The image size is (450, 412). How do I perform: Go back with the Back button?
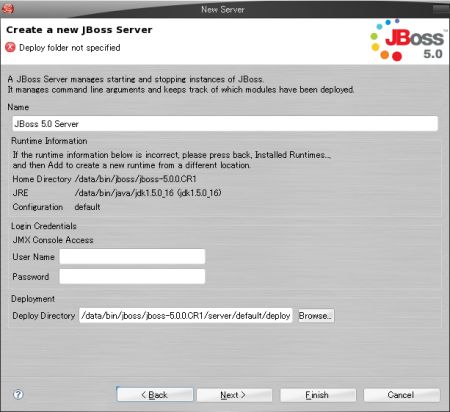[x=155, y=395]
